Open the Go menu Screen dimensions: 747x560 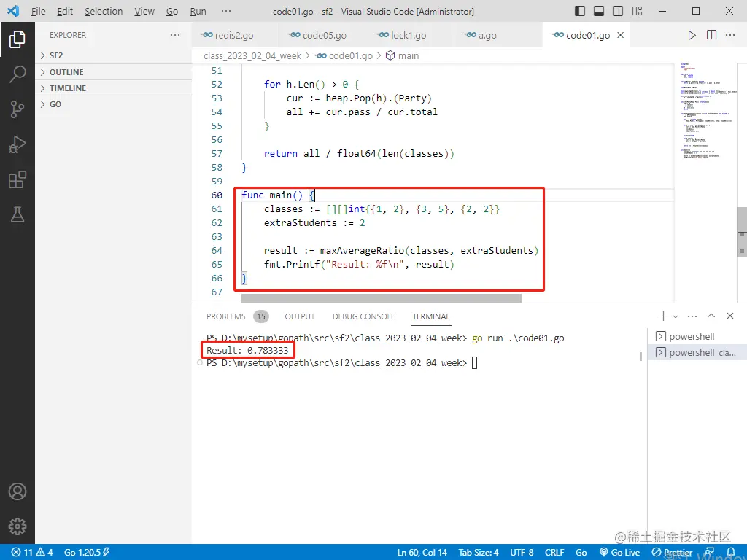click(172, 11)
